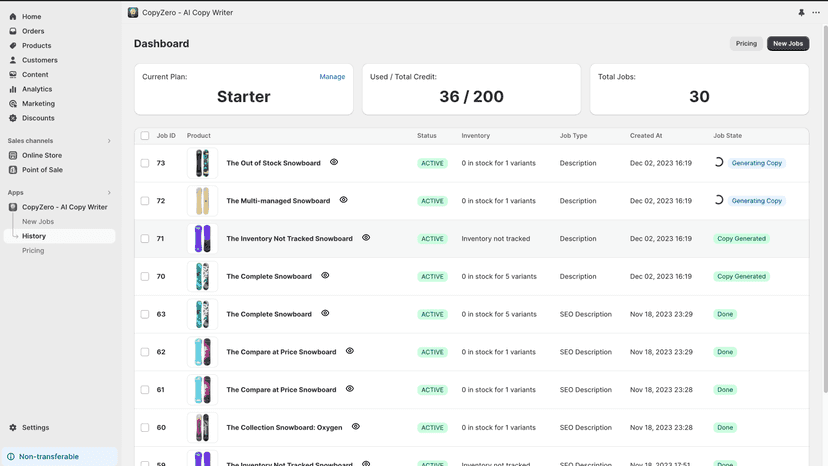Click the Settings gear icon
The image size is (828, 466).
click(13, 427)
